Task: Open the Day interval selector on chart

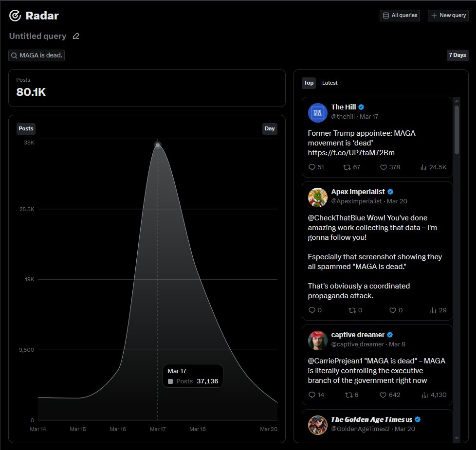Action: click(270, 128)
